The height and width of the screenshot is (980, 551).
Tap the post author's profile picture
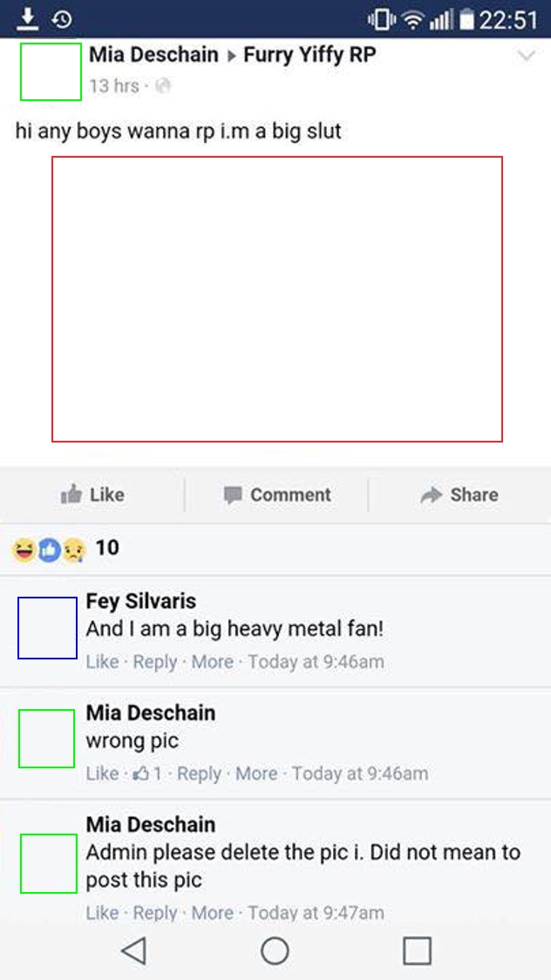pos(51,72)
